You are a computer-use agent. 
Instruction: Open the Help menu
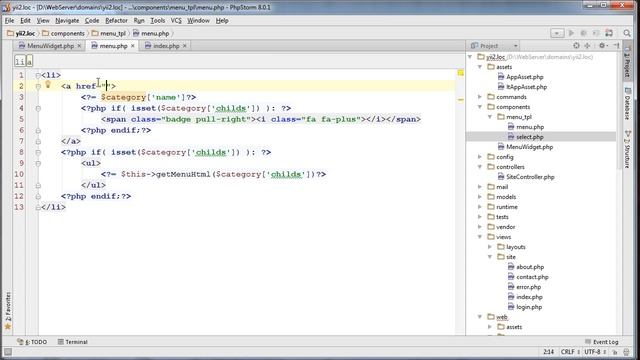pos(222,20)
